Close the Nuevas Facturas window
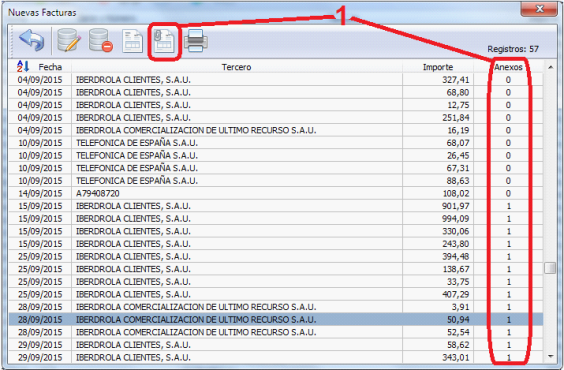 click(x=539, y=9)
